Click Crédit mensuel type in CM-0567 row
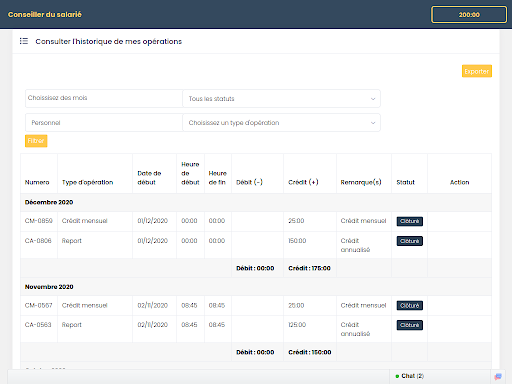 (x=85, y=305)
